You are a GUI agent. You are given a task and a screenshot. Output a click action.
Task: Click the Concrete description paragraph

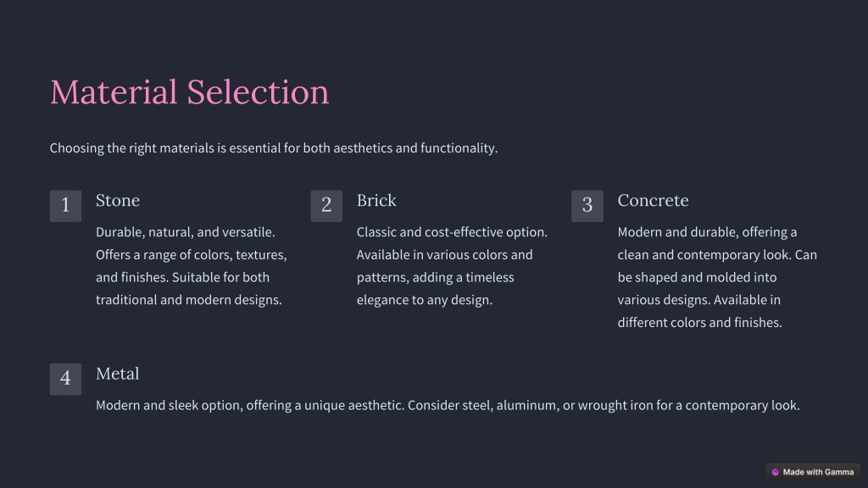click(717, 277)
